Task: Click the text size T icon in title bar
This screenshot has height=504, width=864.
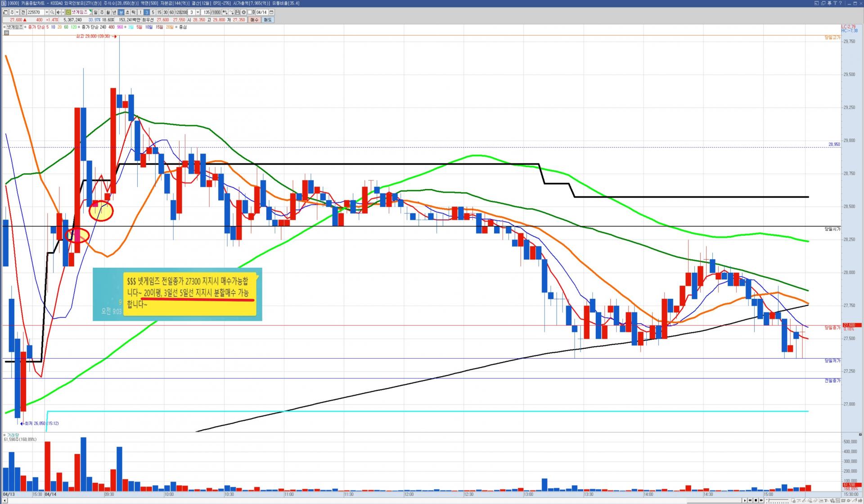Action: point(835,3)
